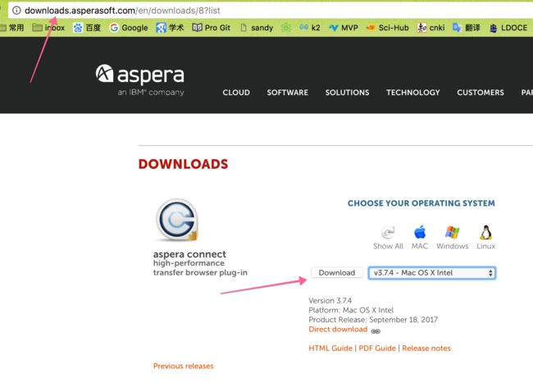Open the Release notes link
Viewport: 533px width, 392px height.
[x=426, y=349]
